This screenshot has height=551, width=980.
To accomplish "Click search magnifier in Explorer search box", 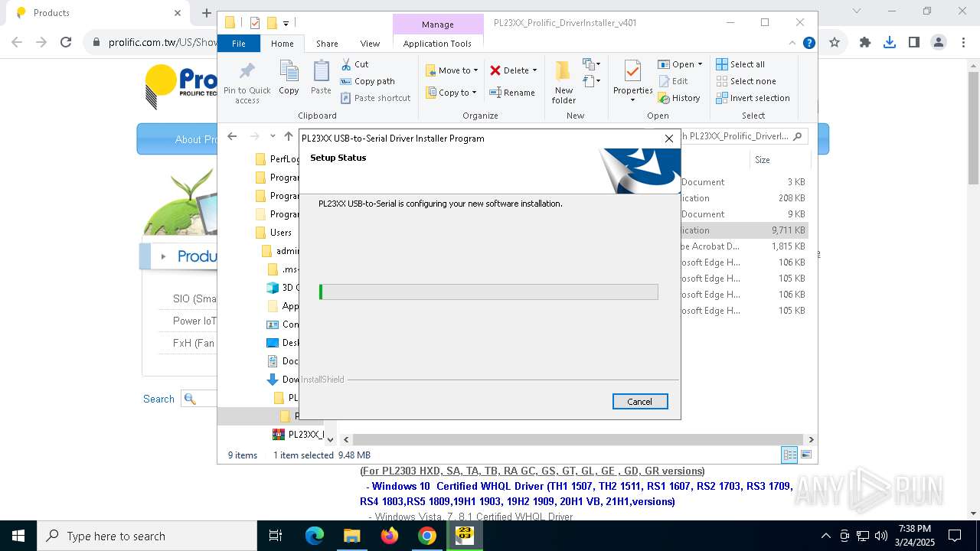I will [797, 136].
